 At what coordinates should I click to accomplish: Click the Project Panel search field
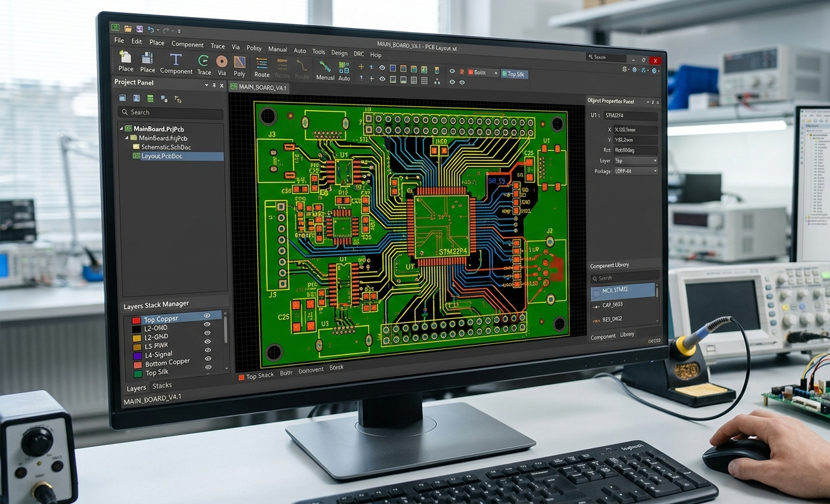tap(171, 113)
